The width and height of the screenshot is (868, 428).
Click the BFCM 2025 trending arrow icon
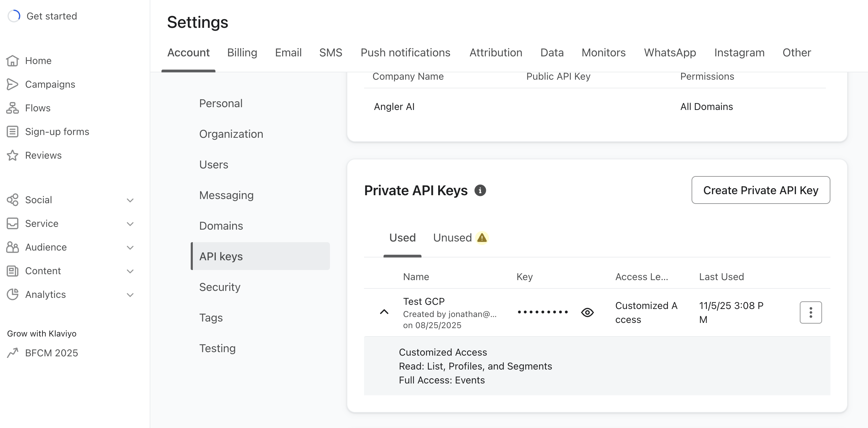(13, 353)
